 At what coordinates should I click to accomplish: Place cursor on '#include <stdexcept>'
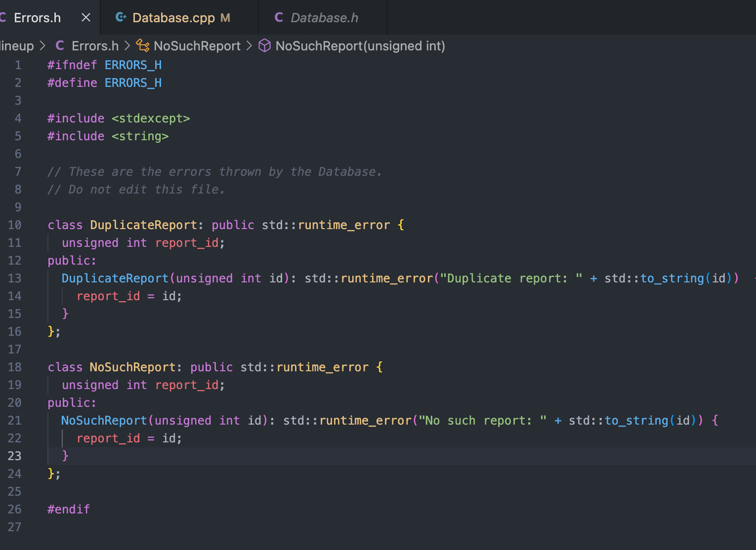pyautogui.click(x=119, y=118)
